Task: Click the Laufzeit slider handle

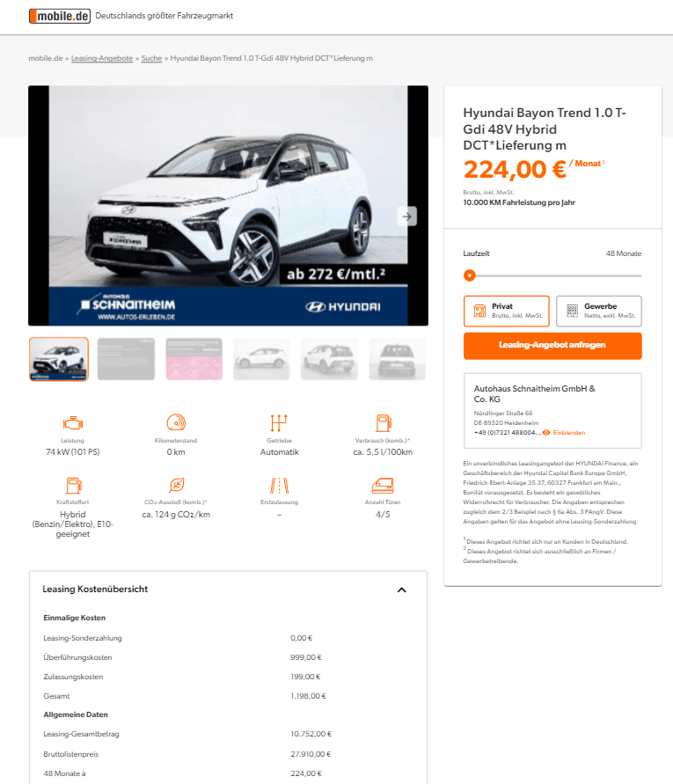Action: point(470,275)
